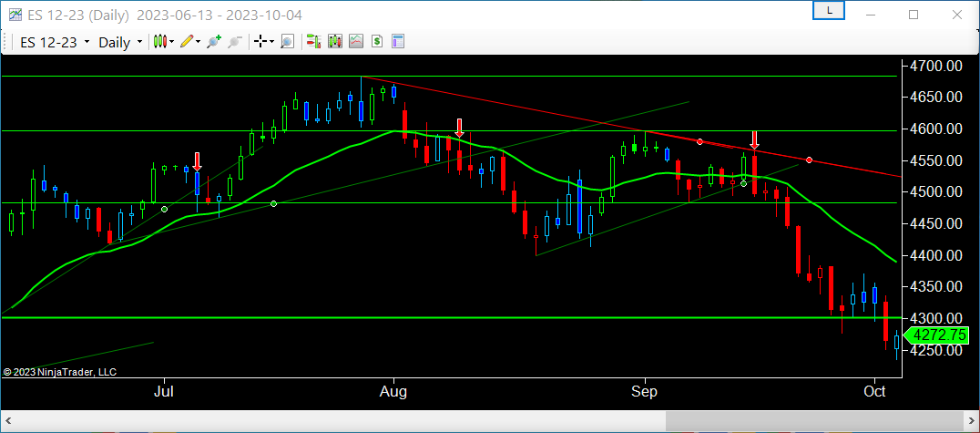
Task: Open the Data Series candlestick icon
Action: tap(335, 42)
